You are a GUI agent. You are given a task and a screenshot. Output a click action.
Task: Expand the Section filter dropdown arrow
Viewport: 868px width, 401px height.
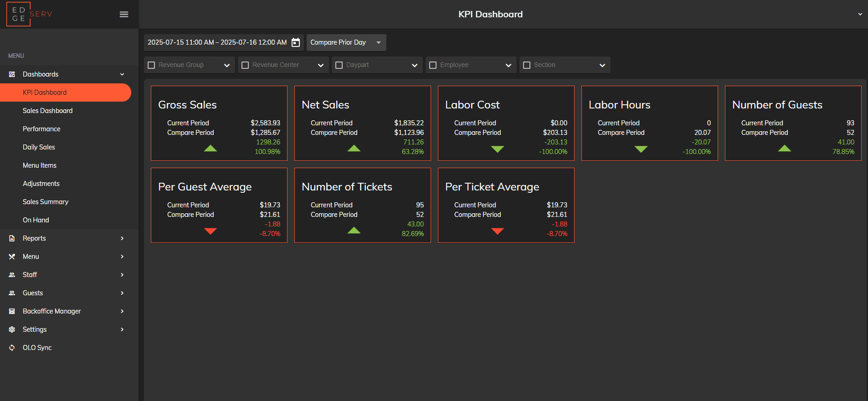point(602,65)
